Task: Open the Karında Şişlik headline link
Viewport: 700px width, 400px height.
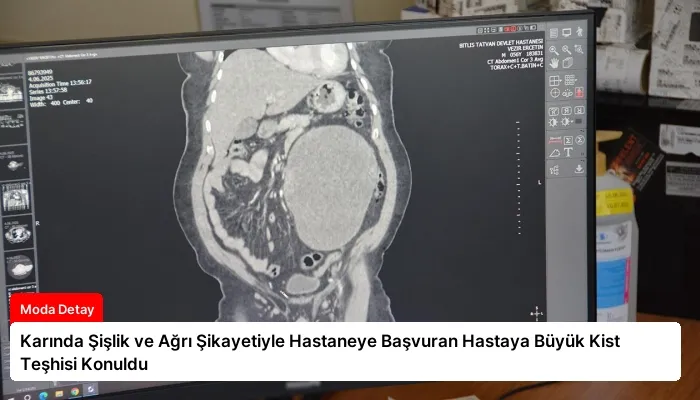Action: [x=320, y=352]
